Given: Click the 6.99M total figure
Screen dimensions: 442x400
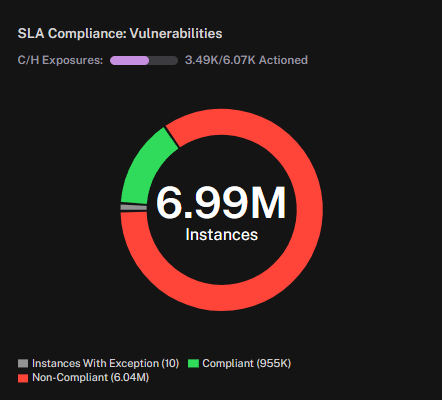Looking at the screenshot, I should [221, 203].
